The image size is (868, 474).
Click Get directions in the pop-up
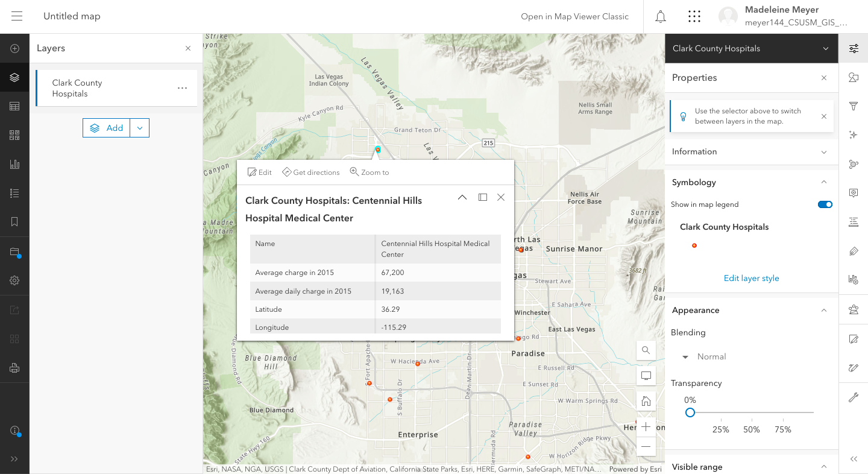[x=311, y=172]
